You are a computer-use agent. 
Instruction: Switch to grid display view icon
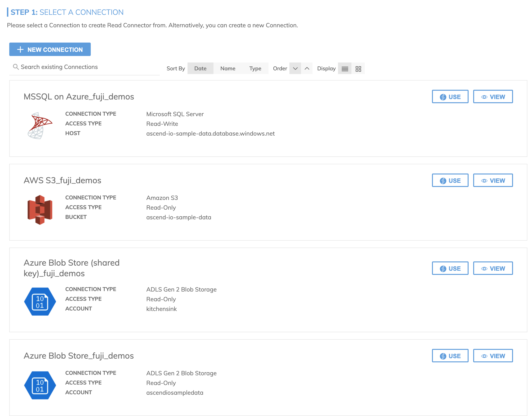click(x=358, y=69)
